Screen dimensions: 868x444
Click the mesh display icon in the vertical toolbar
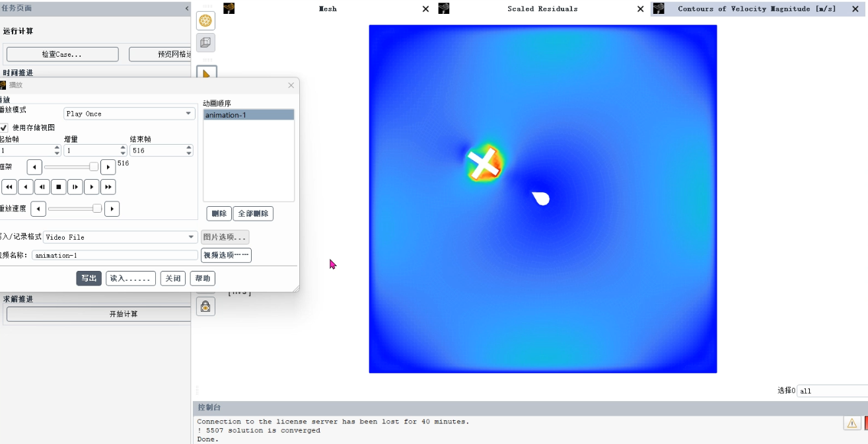click(205, 21)
